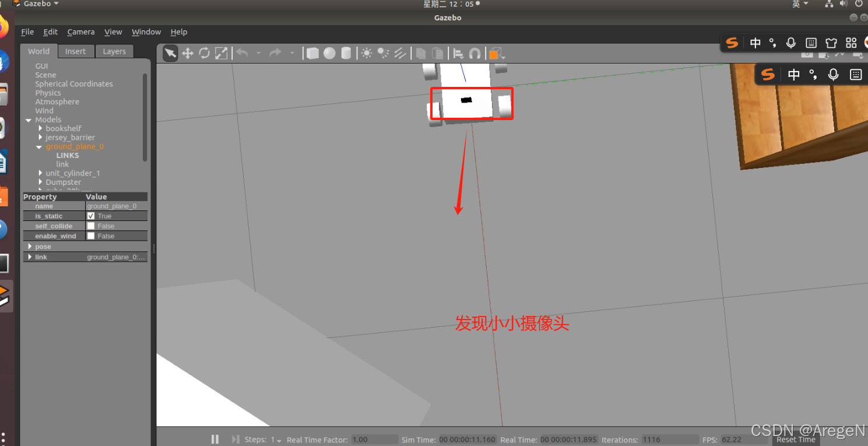This screenshot has height=446, width=868.
Task: Open the Align tool
Action: pyautogui.click(x=459, y=54)
